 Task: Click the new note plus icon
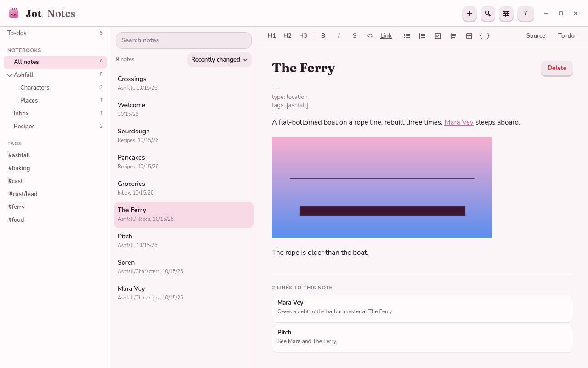pos(469,14)
